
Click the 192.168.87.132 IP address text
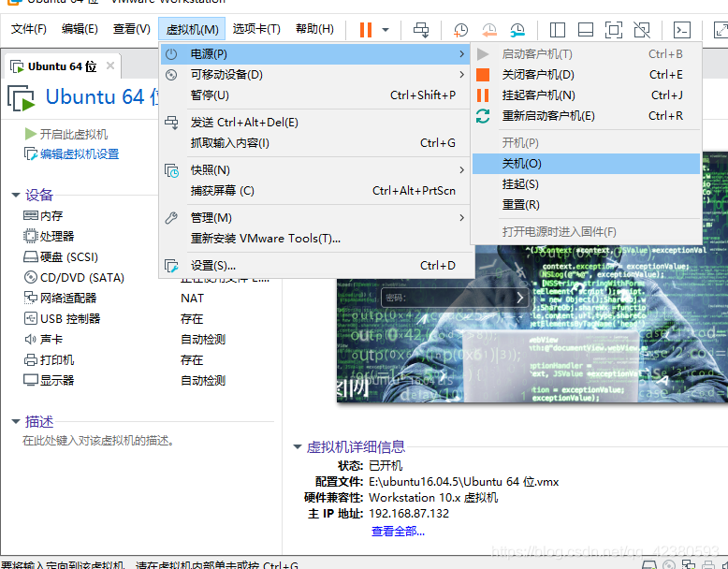tap(409, 514)
